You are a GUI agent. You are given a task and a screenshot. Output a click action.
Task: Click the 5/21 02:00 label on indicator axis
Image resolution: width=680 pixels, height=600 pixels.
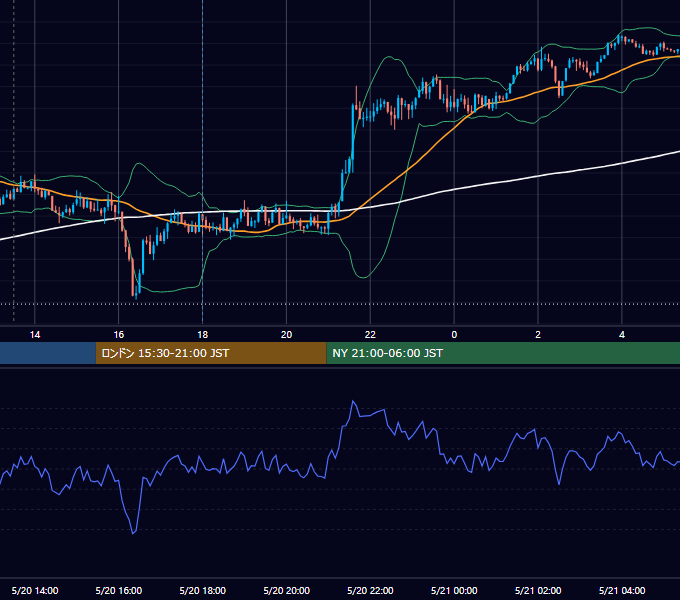538,590
